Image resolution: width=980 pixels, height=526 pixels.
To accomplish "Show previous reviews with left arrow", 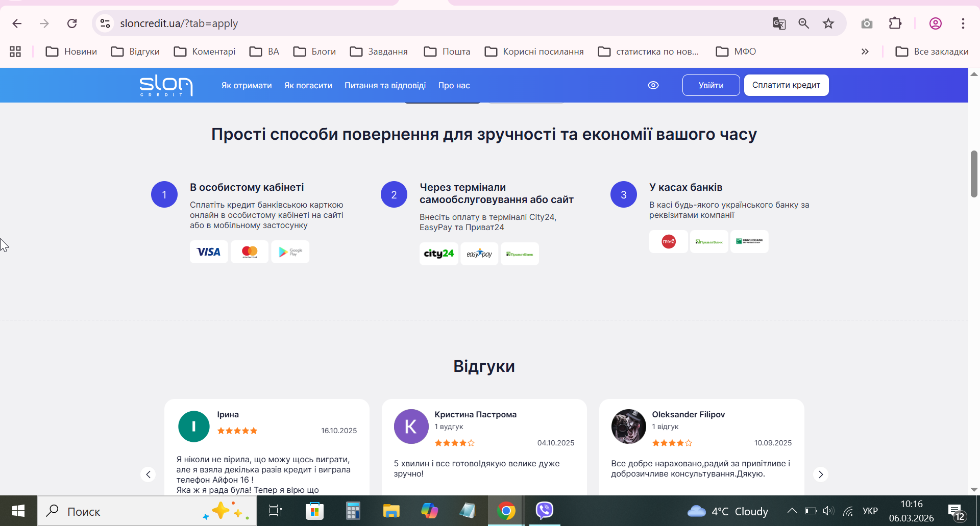I will click(148, 474).
